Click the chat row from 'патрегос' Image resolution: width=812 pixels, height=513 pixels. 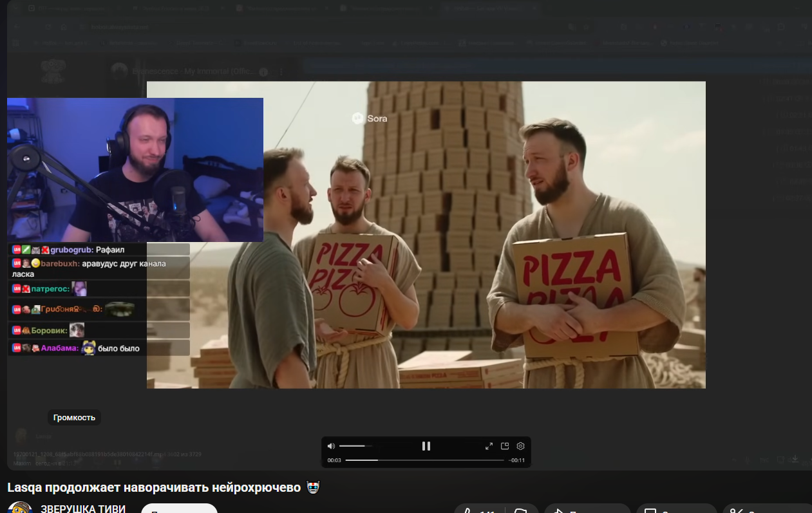tap(99, 288)
